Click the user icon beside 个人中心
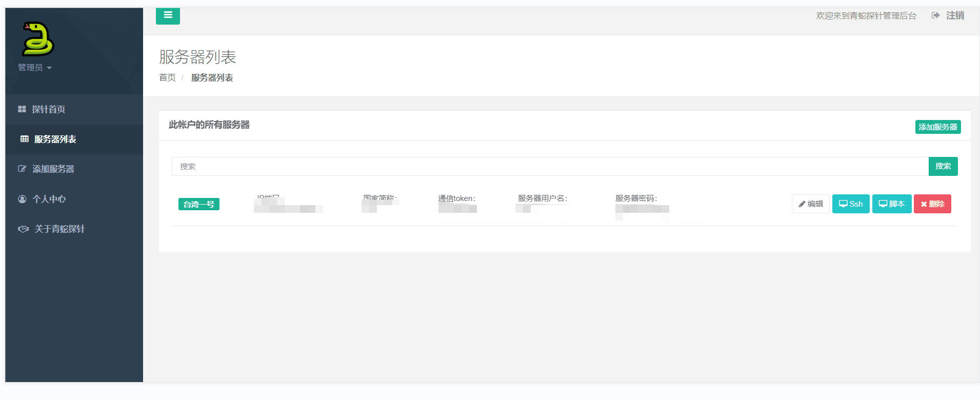980x400 pixels. pyautogui.click(x=22, y=199)
